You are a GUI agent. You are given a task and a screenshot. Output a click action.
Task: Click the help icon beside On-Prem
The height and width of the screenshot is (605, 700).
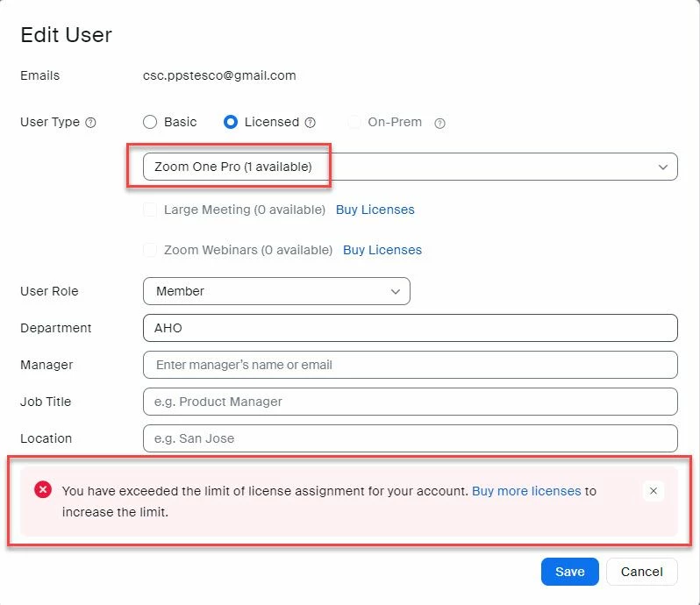pyautogui.click(x=439, y=123)
